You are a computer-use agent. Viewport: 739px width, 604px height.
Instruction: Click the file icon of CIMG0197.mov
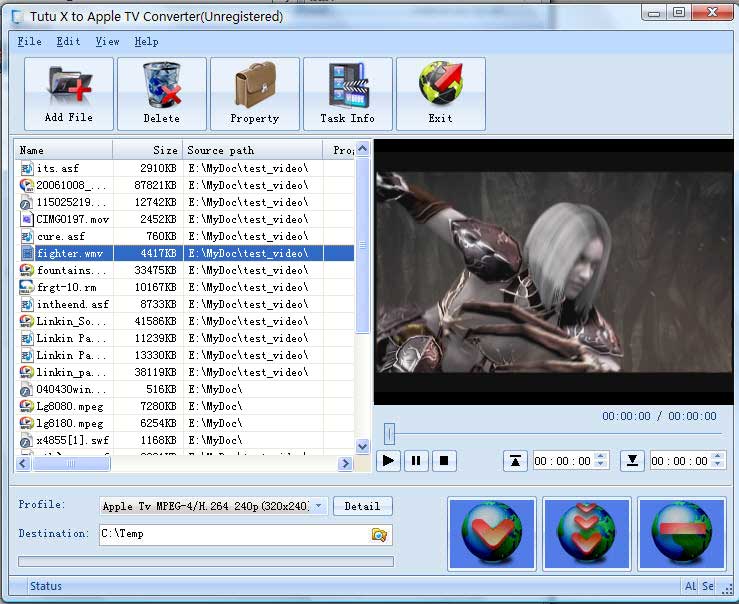27,219
